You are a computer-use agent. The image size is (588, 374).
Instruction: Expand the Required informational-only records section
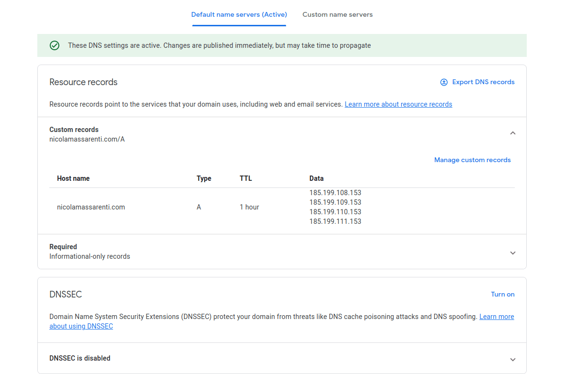[x=512, y=252]
